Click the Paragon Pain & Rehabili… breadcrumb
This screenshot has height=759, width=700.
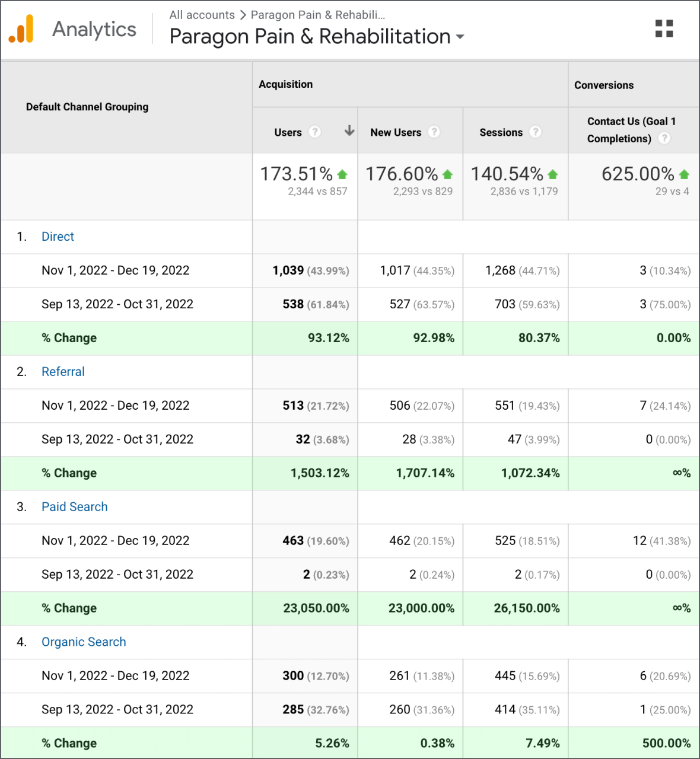(318, 15)
